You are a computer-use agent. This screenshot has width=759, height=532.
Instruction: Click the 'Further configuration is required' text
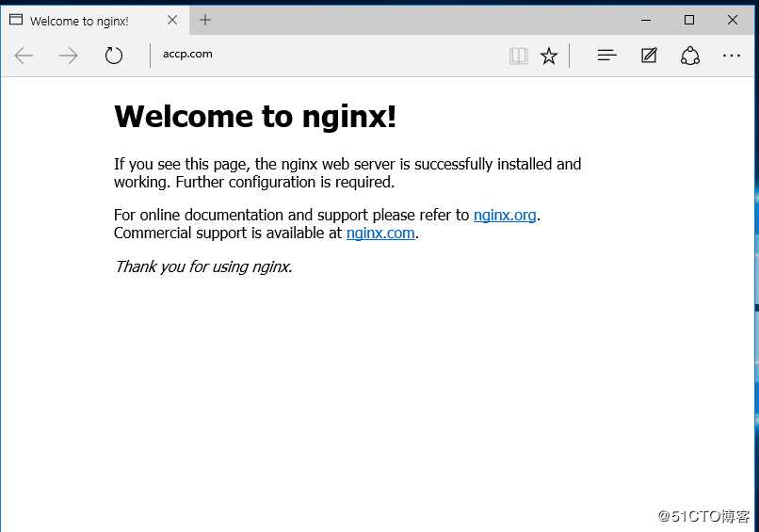[x=285, y=183]
